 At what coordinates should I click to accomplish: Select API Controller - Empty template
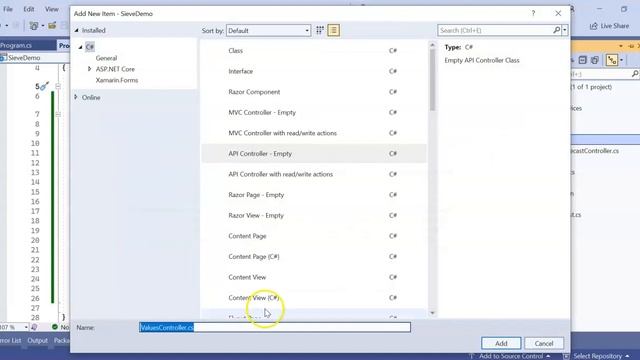coord(314,153)
